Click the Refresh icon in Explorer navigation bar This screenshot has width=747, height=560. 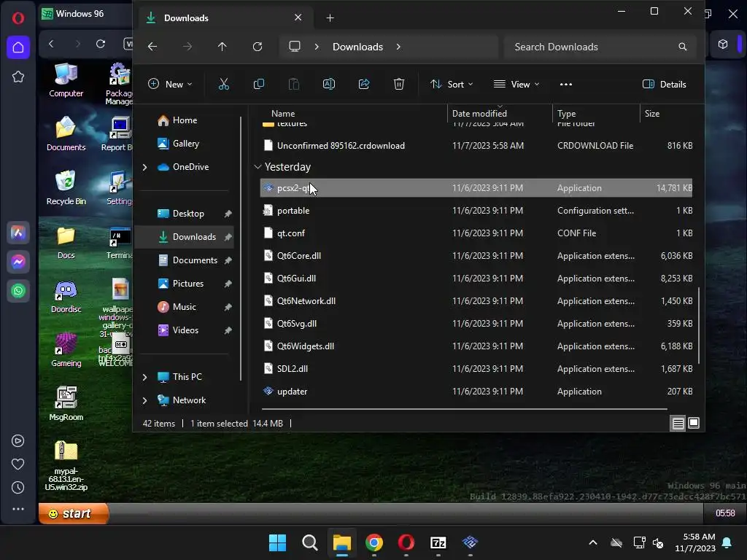point(258,47)
